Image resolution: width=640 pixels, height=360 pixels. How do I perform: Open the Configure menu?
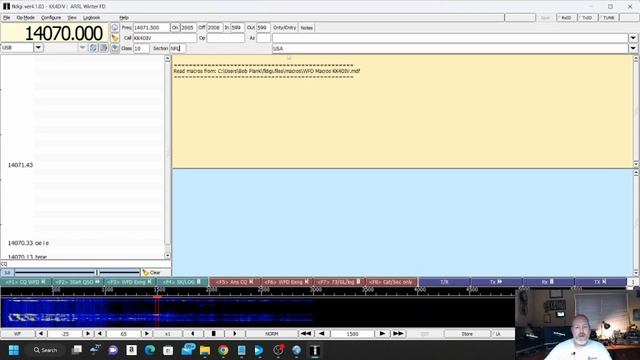(51, 18)
